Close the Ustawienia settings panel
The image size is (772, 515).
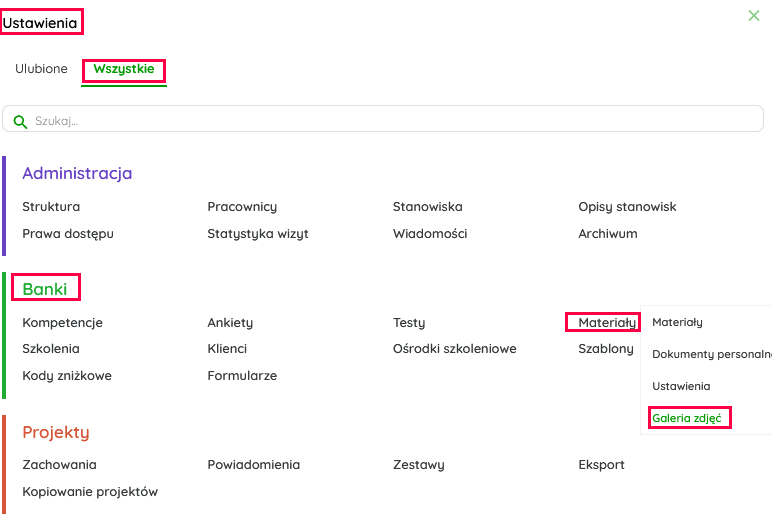click(x=754, y=15)
